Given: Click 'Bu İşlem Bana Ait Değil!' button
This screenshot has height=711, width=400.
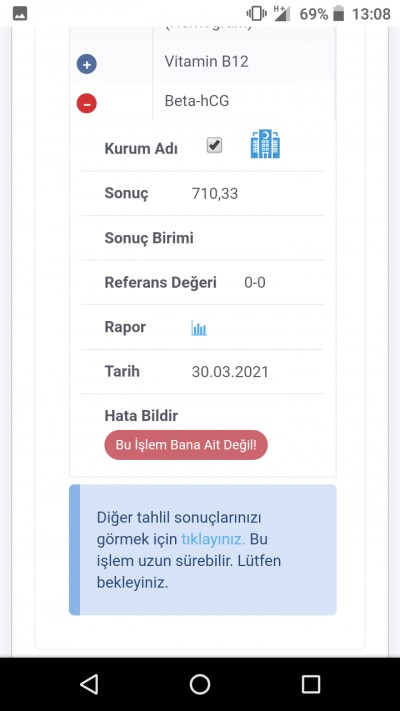Looking at the screenshot, I should click(x=186, y=445).
